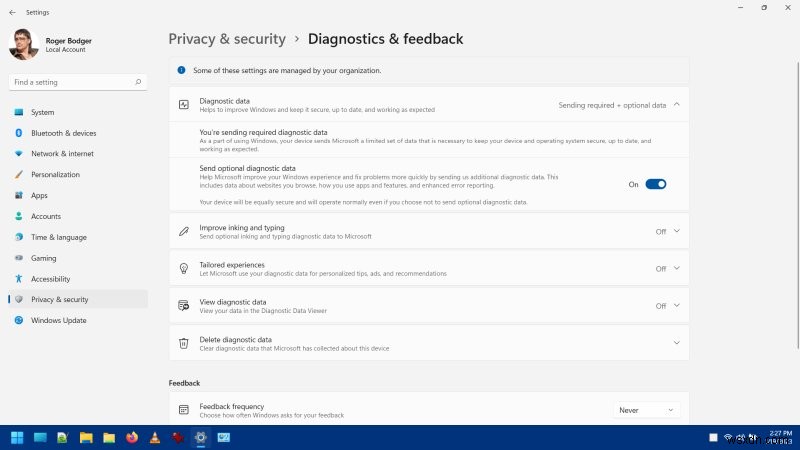Click the Windows Update icon in the sidebar
This screenshot has height=450, width=800.
pyautogui.click(x=19, y=320)
